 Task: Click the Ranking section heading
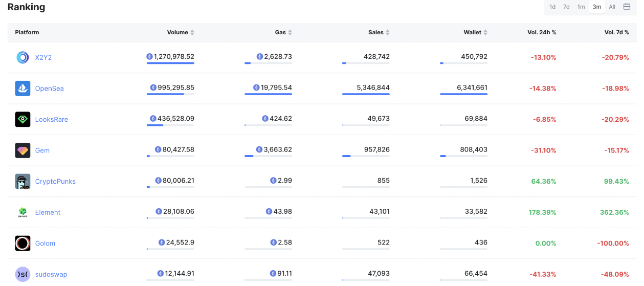click(26, 7)
